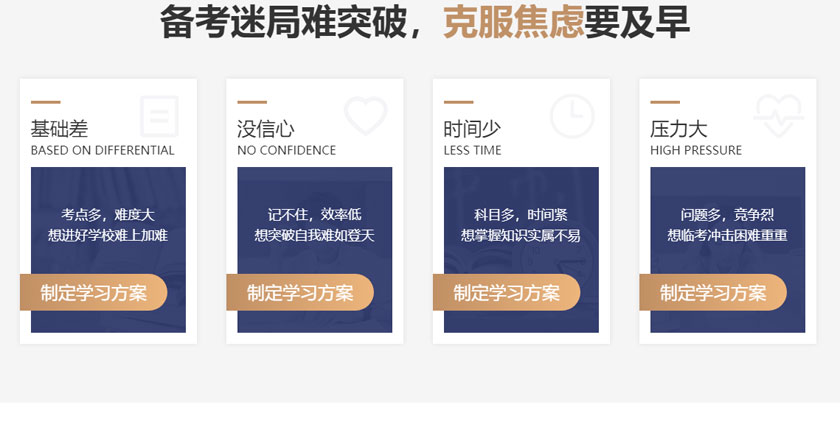Click the blue panel reading 问题多，竞争烈
The height and width of the screenshot is (441, 840).
click(x=728, y=250)
